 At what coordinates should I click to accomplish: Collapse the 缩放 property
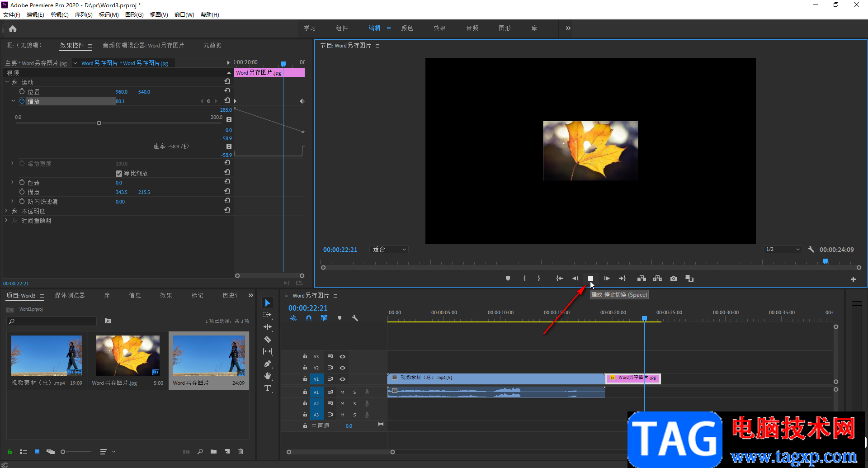(13, 101)
